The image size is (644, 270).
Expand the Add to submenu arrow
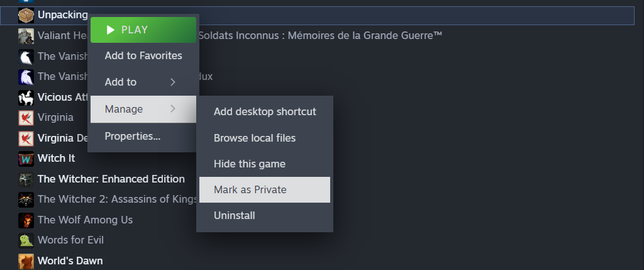[x=172, y=82]
